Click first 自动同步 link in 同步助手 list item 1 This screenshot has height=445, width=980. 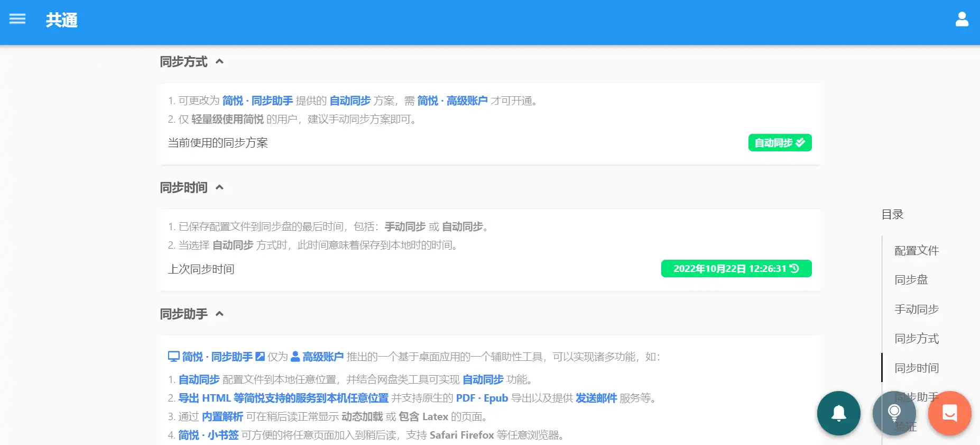click(199, 379)
